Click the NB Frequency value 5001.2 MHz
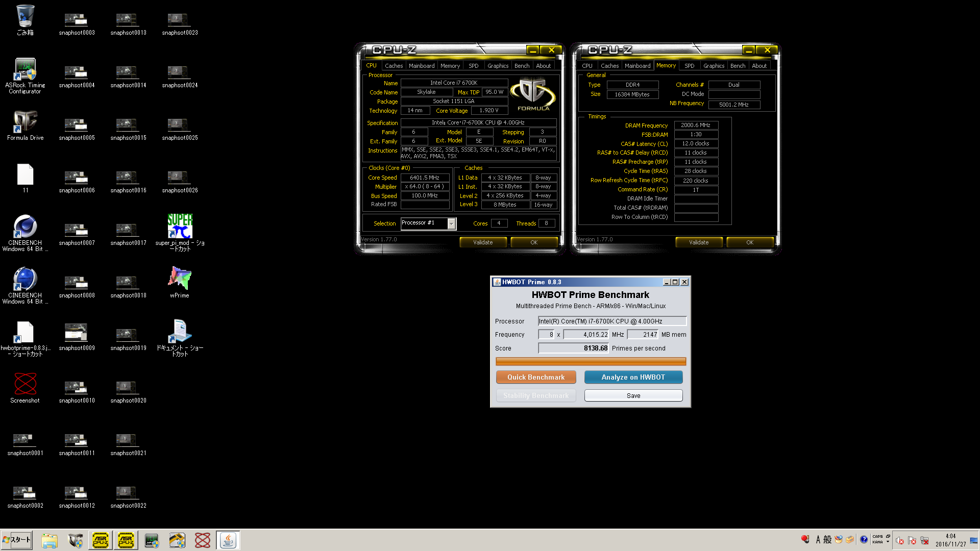 point(734,105)
